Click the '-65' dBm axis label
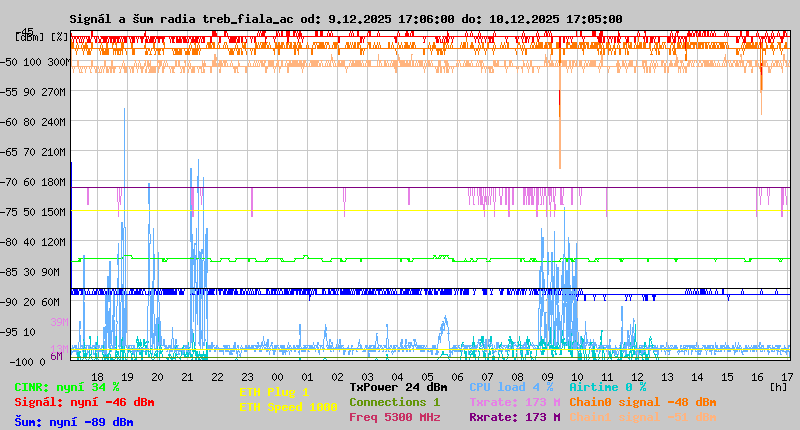The image size is (800, 430). pos(9,152)
